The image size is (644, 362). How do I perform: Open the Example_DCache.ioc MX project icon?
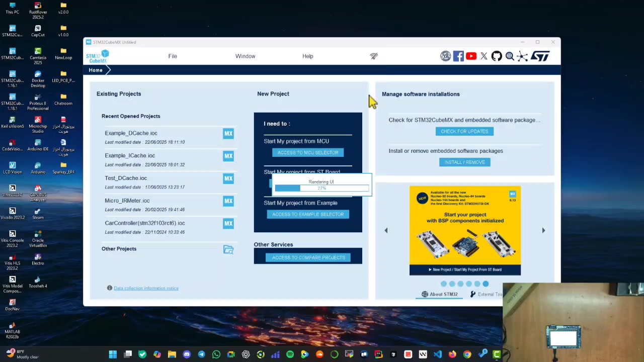click(x=228, y=134)
